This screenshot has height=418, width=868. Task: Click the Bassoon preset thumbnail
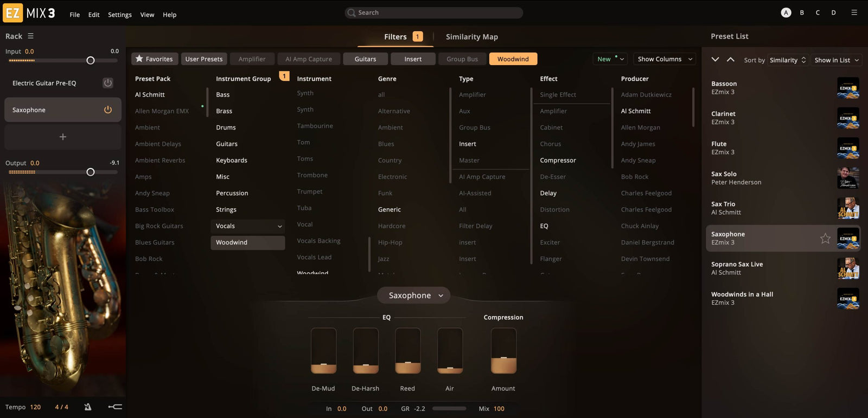pyautogui.click(x=848, y=88)
